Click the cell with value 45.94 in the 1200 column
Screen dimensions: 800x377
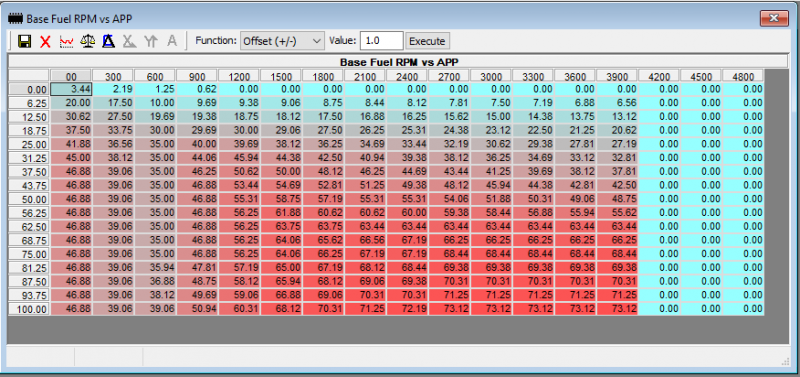[239, 158]
